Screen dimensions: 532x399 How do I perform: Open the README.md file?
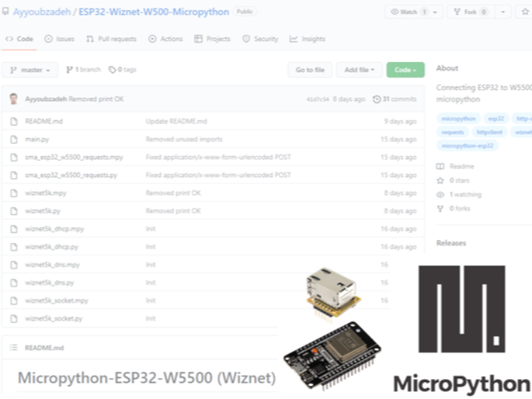[x=44, y=121]
